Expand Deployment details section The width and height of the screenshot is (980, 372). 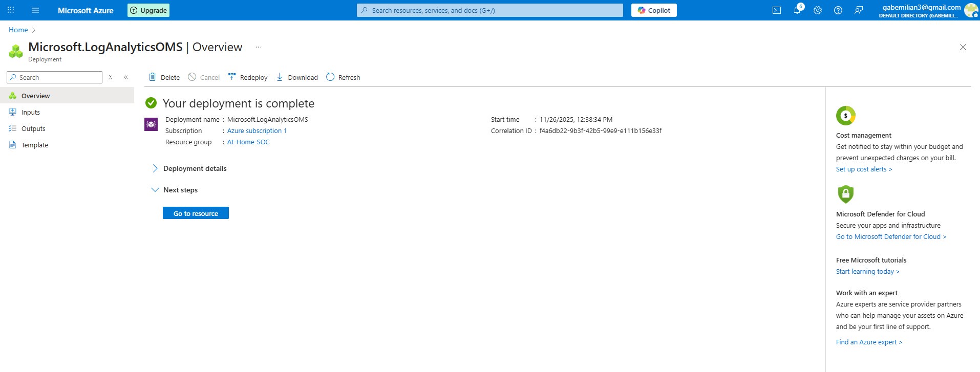pyautogui.click(x=189, y=168)
